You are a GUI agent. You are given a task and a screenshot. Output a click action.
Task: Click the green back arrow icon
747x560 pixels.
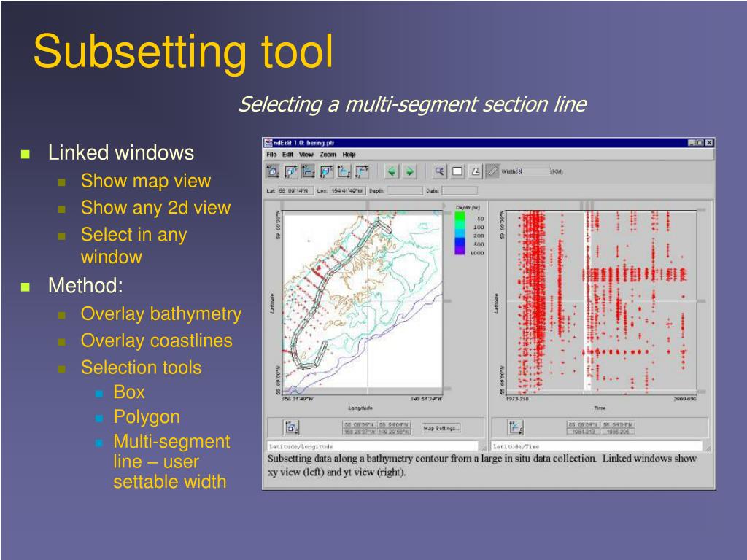point(392,171)
